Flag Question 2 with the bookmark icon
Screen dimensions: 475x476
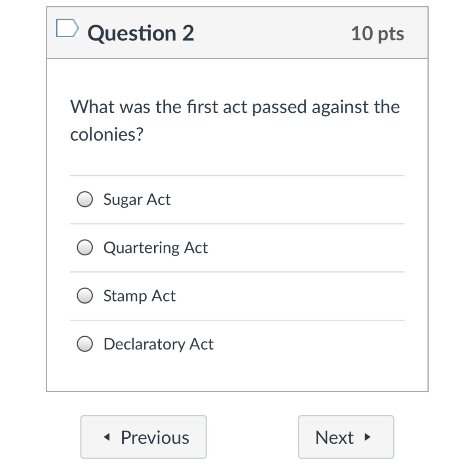[67, 29]
